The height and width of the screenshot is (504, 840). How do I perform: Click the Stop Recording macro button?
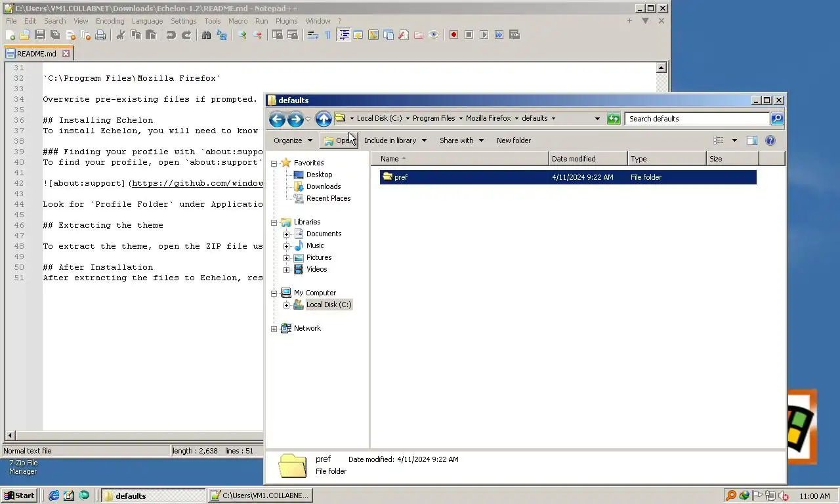click(469, 35)
